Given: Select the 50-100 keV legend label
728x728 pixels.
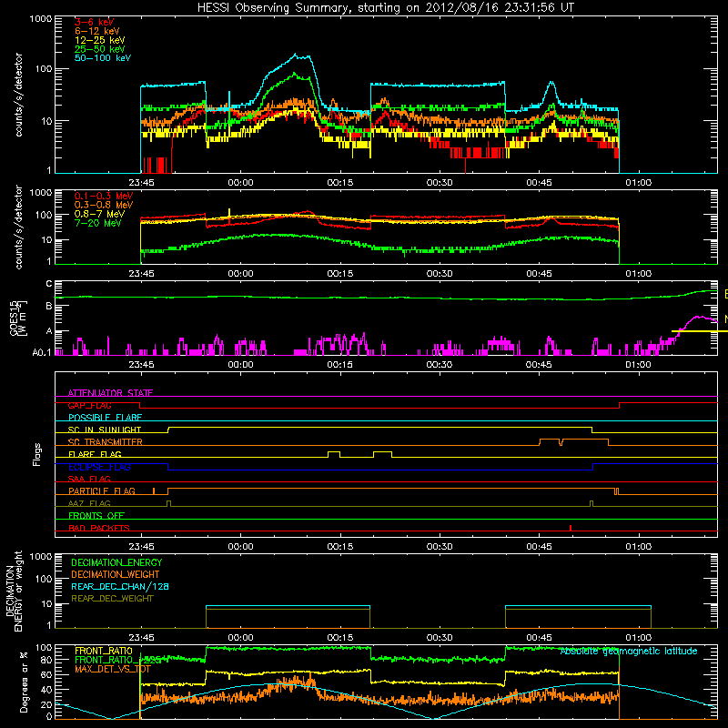Looking at the screenshot, I should point(102,58).
